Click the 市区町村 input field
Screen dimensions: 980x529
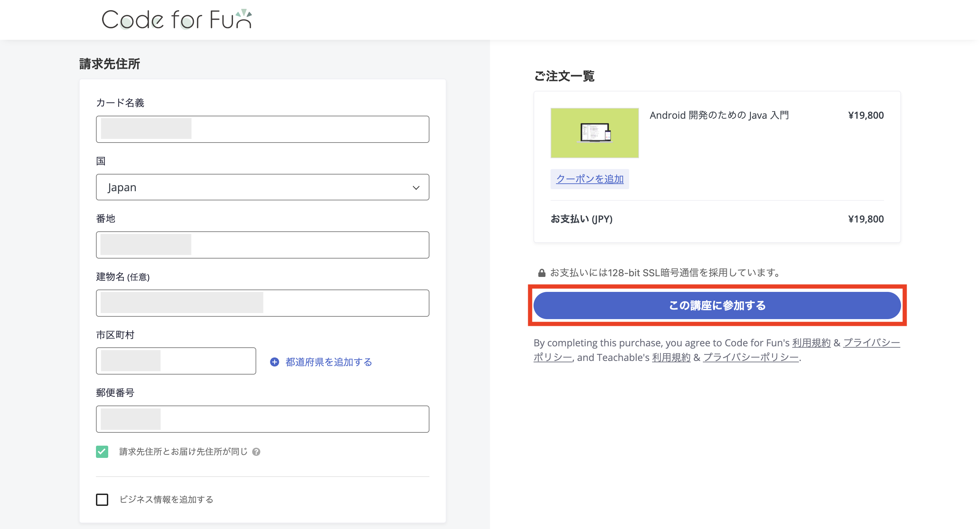(176, 361)
